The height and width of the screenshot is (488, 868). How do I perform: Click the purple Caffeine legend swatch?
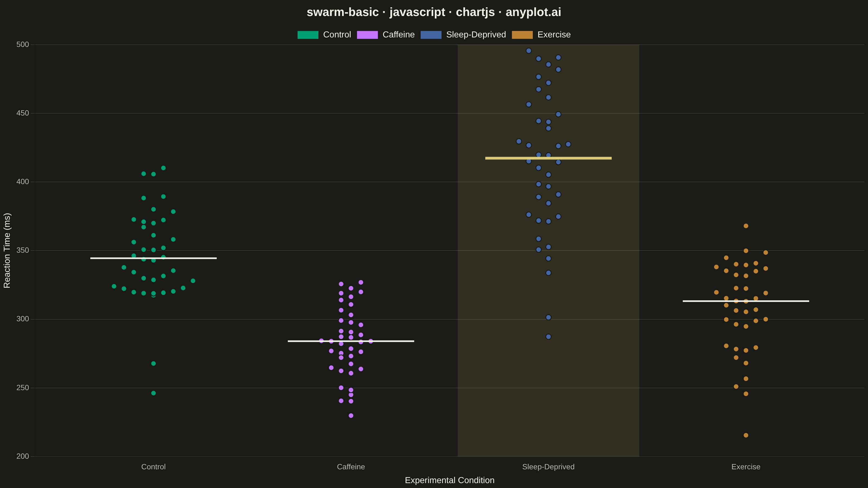point(367,35)
